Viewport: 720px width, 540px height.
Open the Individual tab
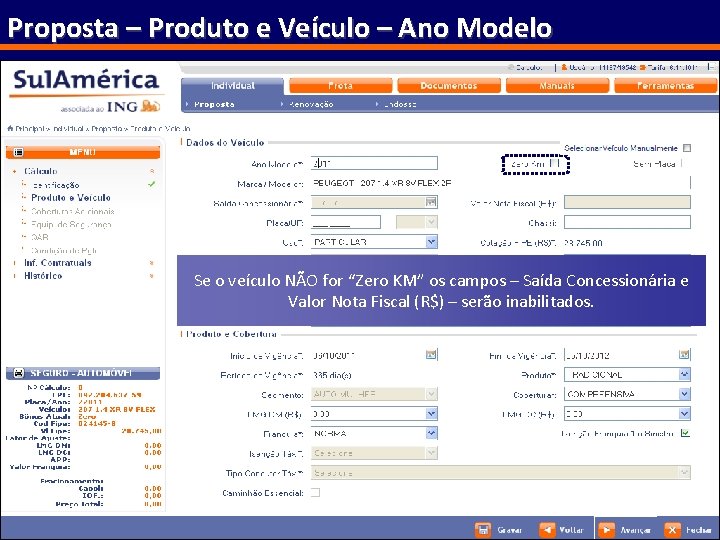tap(233, 86)
